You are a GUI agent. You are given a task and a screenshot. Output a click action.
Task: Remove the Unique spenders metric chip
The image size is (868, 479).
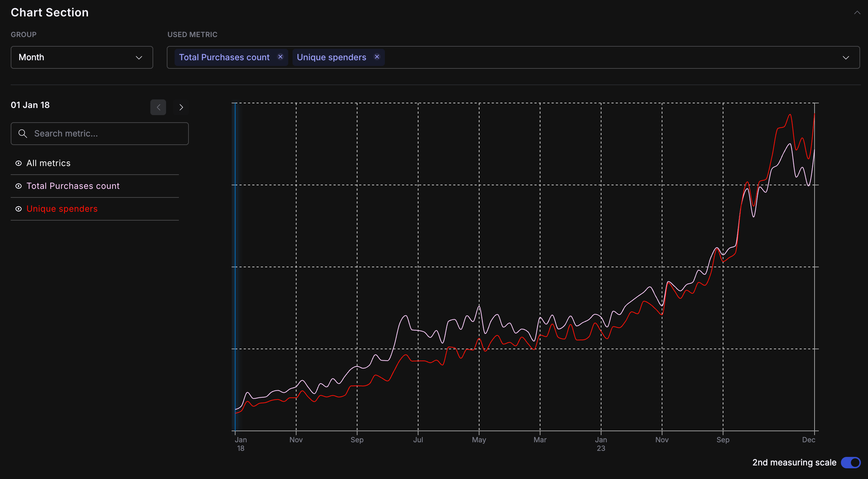click(x=377, y=57)
